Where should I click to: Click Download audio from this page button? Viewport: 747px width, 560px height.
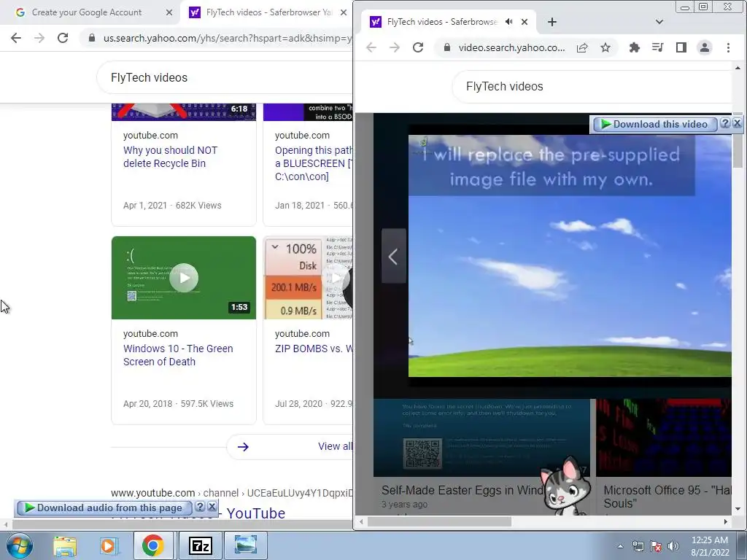(104, 508)
